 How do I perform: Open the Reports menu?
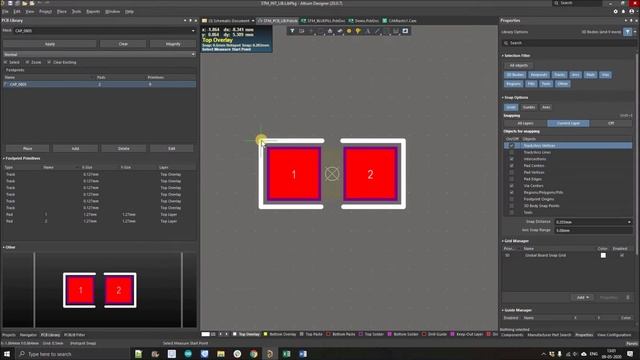pyautogui.click(x=93, y=11)
